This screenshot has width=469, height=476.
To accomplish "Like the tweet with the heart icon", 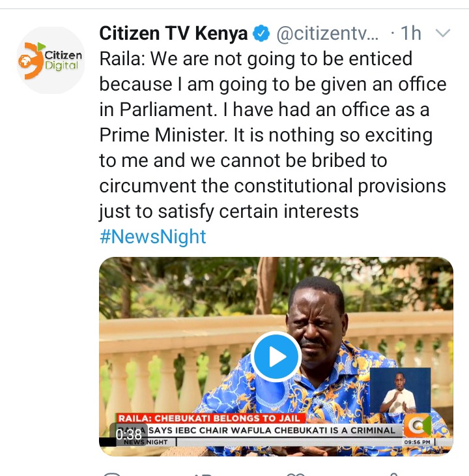I will (x=296, y=474).
